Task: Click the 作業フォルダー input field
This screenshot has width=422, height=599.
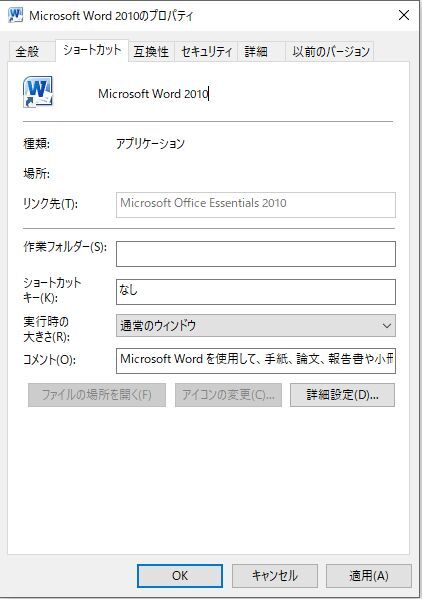Action: pos(256,254)
